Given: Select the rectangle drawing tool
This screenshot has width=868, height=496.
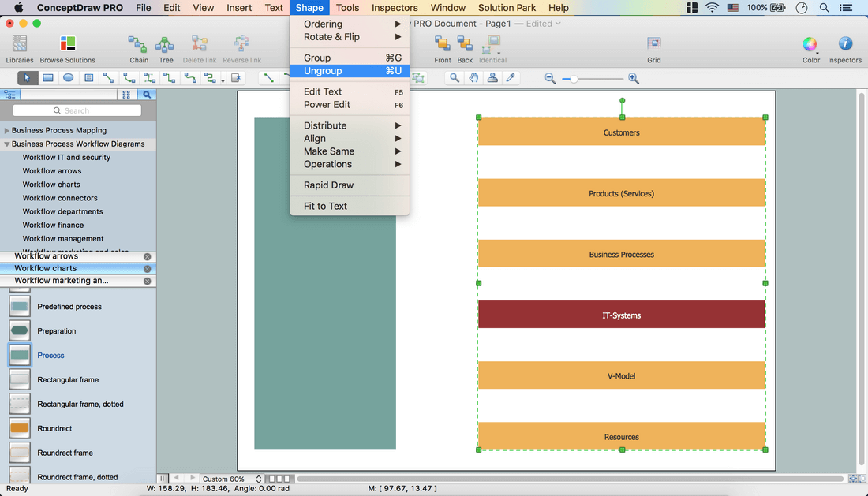Looking at the screenshot, I should (48, 78).
